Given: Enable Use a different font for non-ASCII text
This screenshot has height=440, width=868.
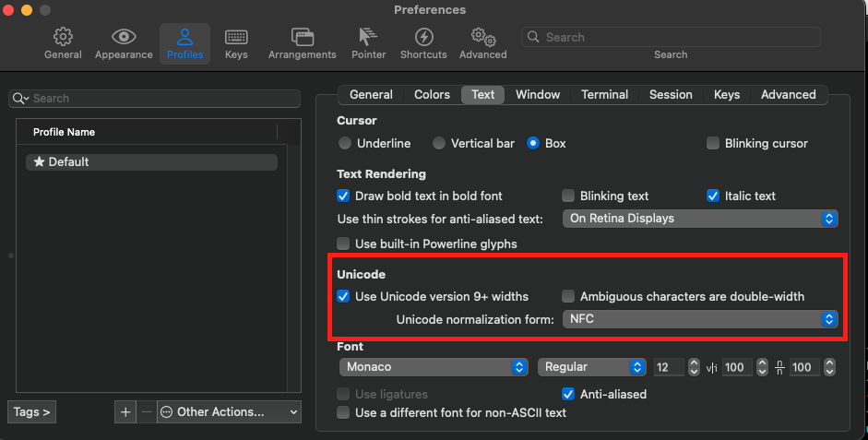Looking at the screenshot, I should [343, 412].
